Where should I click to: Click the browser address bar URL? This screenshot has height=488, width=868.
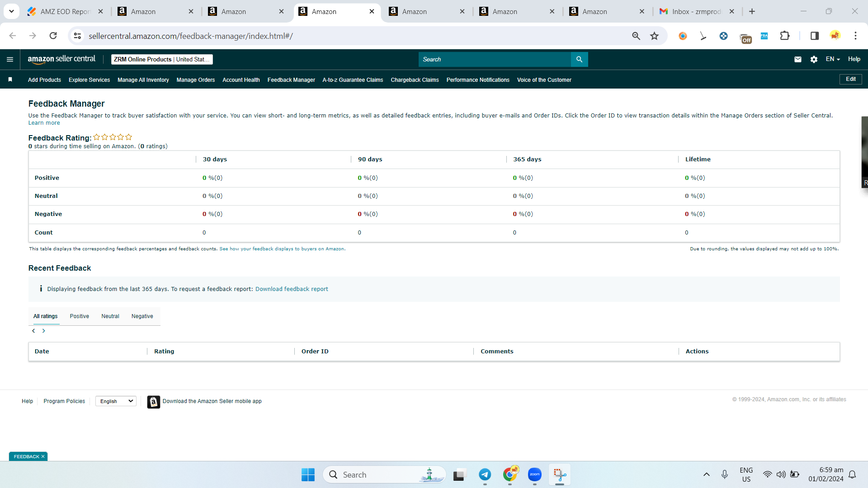point(191,36)
